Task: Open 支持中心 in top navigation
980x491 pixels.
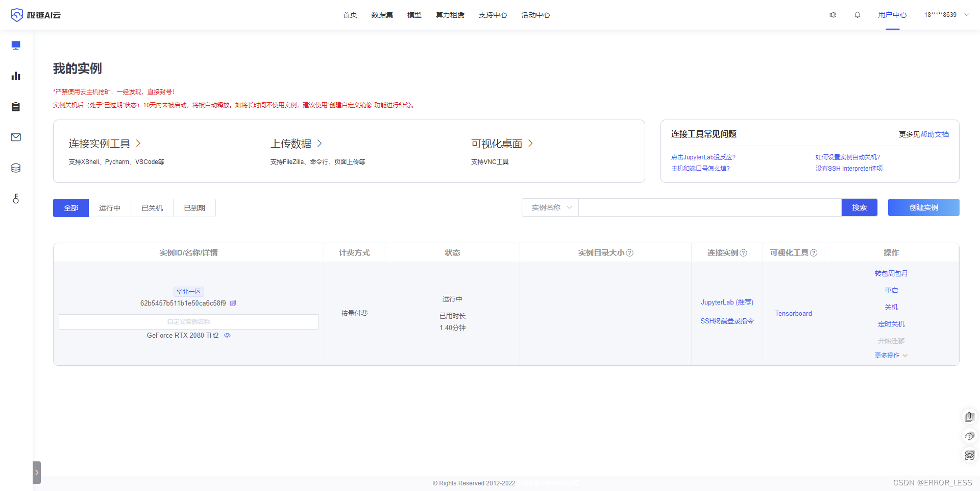Action: 493,15
